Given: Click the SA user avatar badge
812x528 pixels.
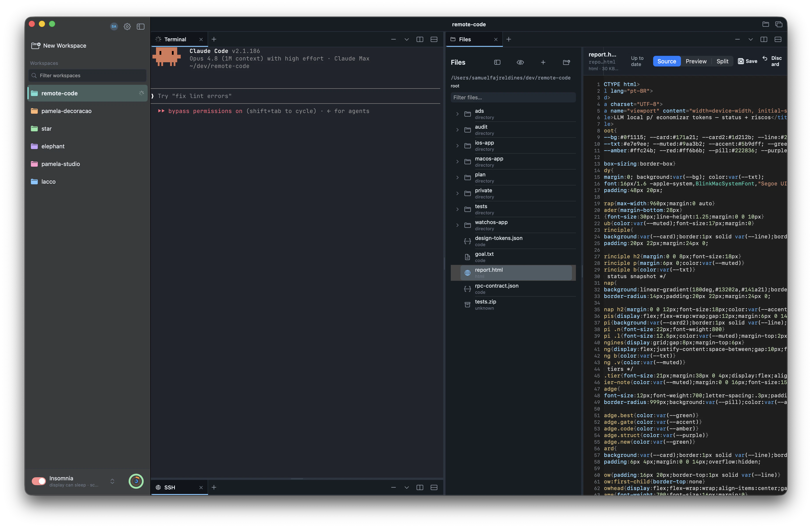Looking at the screenshot, I should pyautogui.click(x=114, y=26).
